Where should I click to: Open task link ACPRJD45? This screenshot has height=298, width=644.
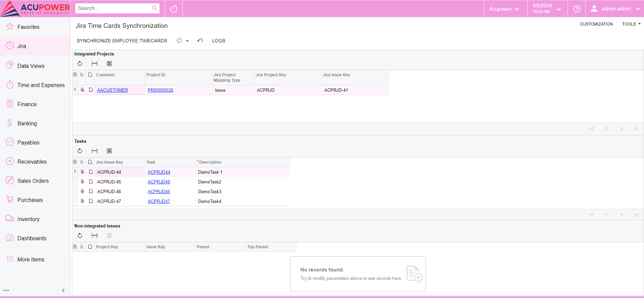(x=159, y=182)
